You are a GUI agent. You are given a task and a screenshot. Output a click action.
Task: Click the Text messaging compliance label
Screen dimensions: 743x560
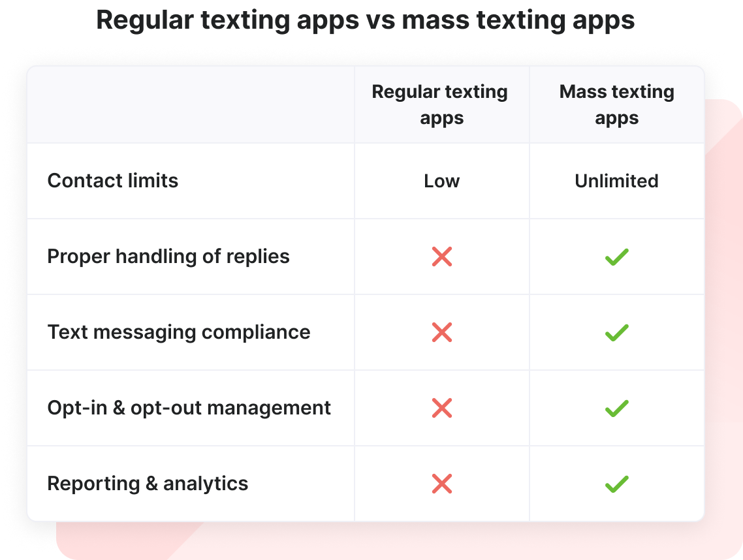(x=179, y=332)
